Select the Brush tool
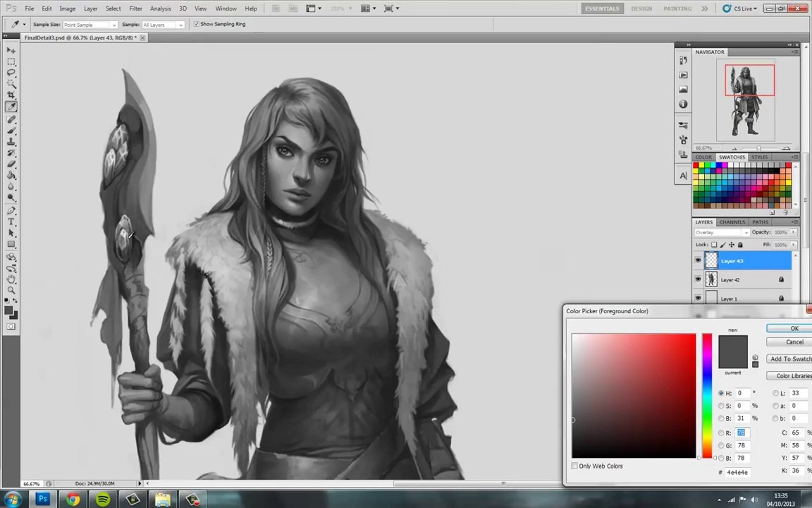This screenshot has height=508, width=812. pyautogui.click(x=11, y=131)
